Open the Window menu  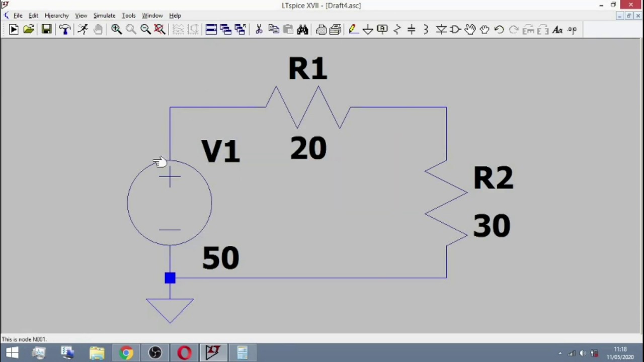coord(152,16)
